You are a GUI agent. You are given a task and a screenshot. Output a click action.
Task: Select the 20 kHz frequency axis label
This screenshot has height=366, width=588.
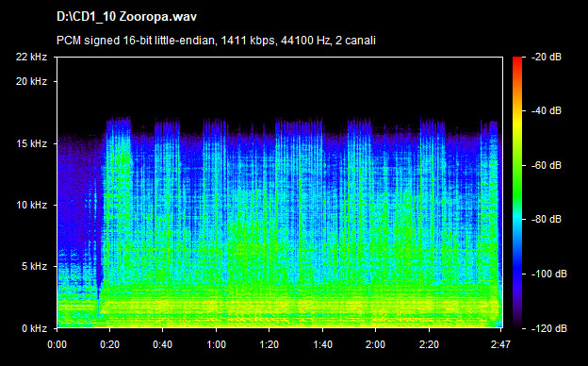31,81
